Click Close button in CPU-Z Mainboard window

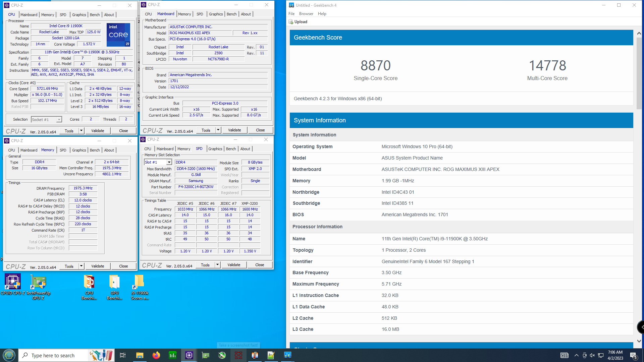pos(260,130)
